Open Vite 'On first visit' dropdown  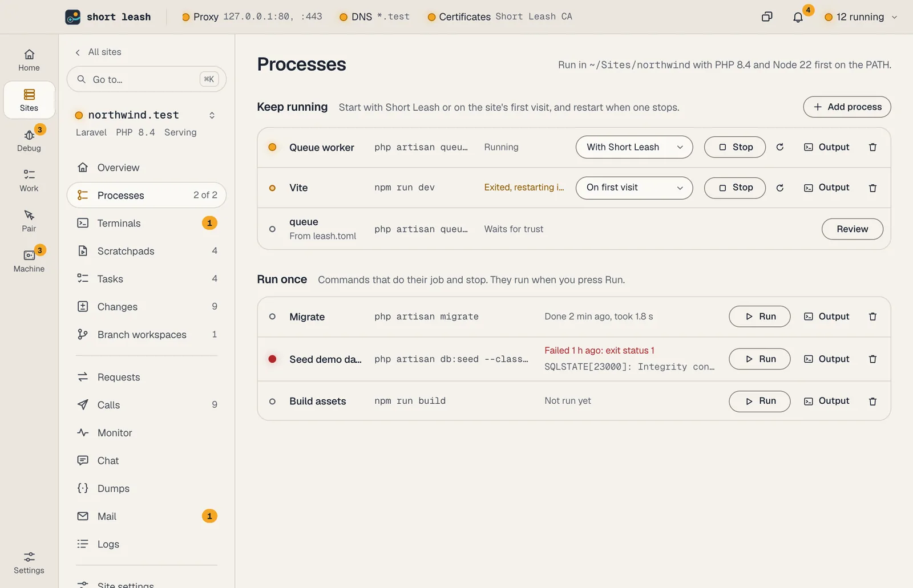coord(634,188)
